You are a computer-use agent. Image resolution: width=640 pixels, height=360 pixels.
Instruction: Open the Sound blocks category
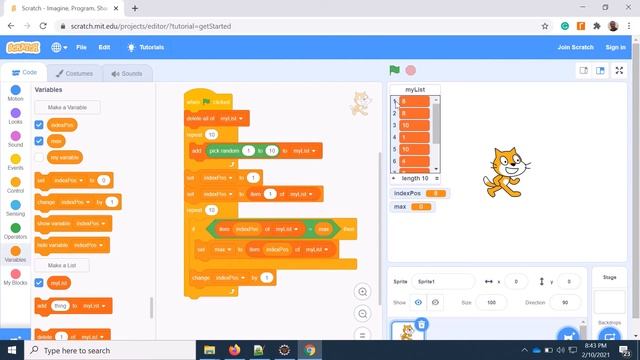(x=16, y=139)
